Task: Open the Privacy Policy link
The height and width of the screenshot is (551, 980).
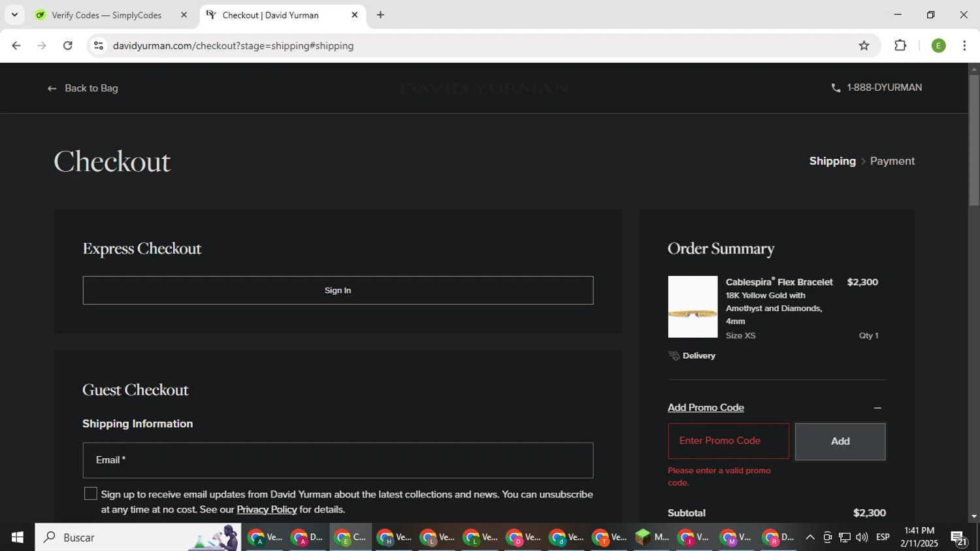Action: click(x=267, y=509)
